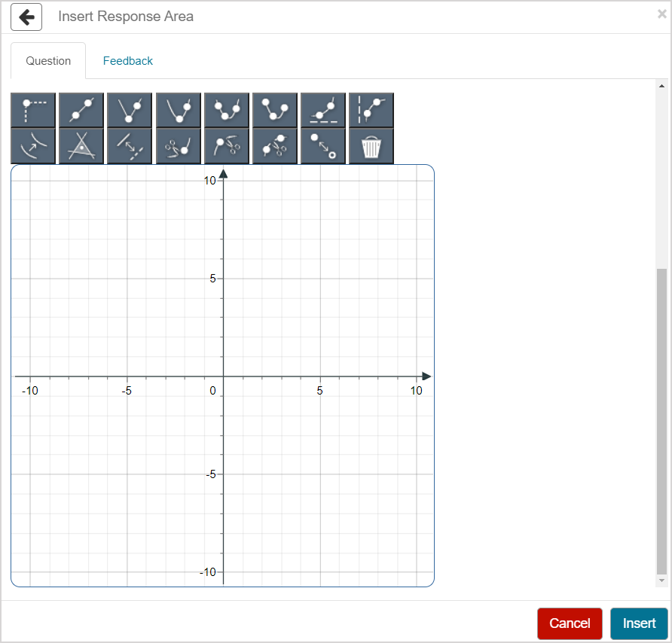Click the trash can delete tool
This screenshot has height=643, width=672.
pyautogui.click(x=371, y=146)
